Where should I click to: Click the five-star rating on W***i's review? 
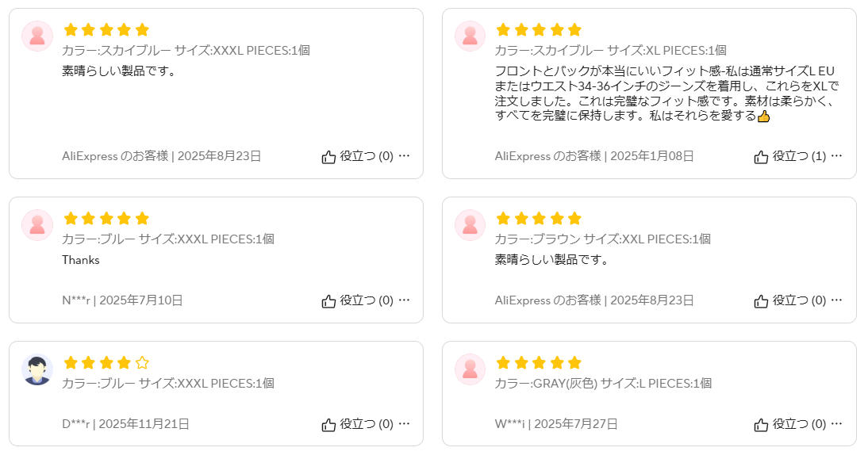coord(539,363)
